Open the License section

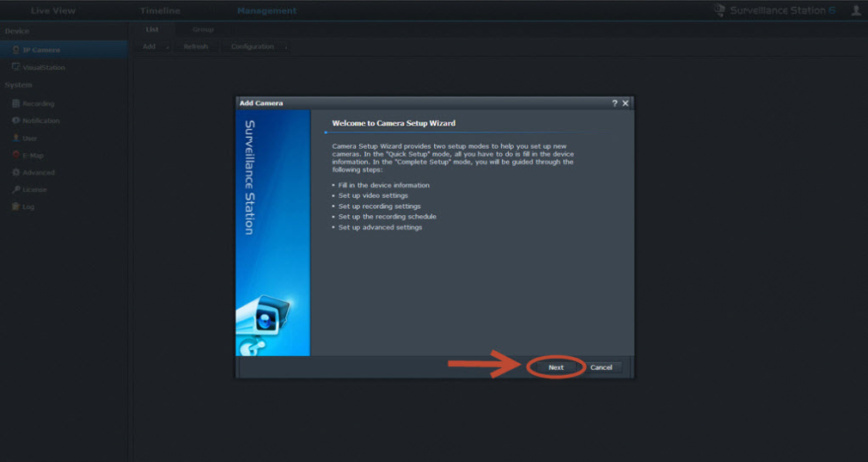(x=34, y=189)
